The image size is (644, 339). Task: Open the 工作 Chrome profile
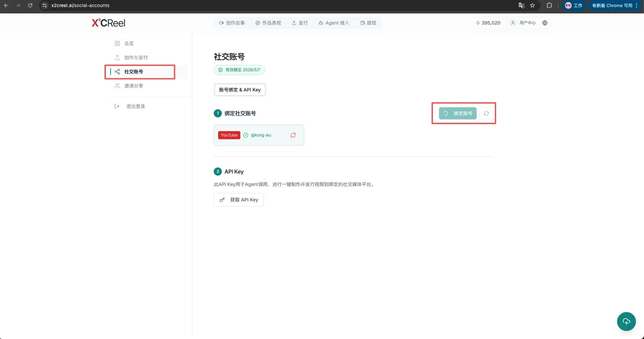pos(574,5)
